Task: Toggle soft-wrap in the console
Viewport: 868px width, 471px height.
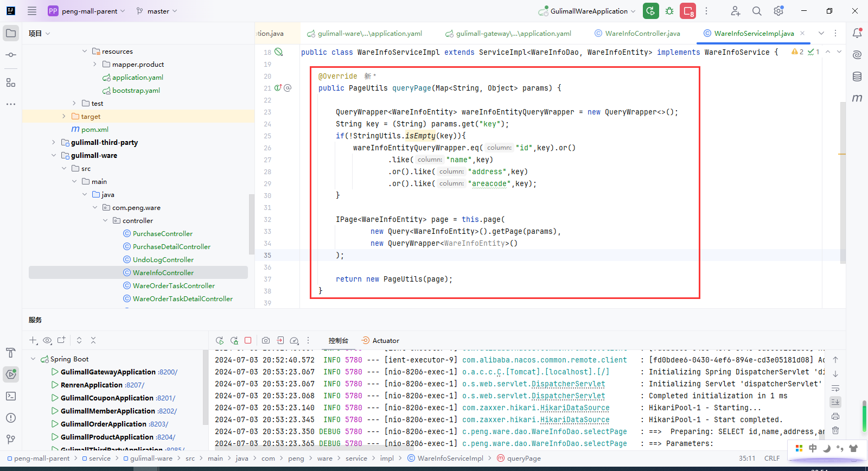Action: pyautogui.click(x=835, y=388)
